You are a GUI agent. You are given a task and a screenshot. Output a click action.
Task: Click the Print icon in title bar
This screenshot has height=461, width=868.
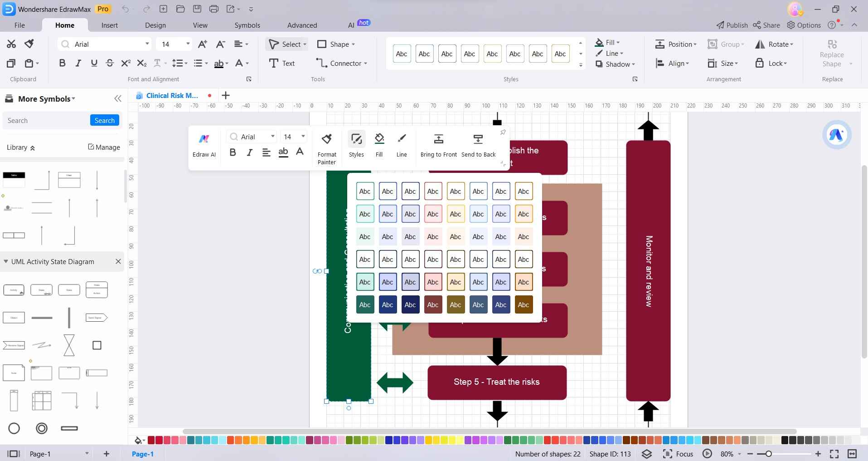click(x=214, y=9)
